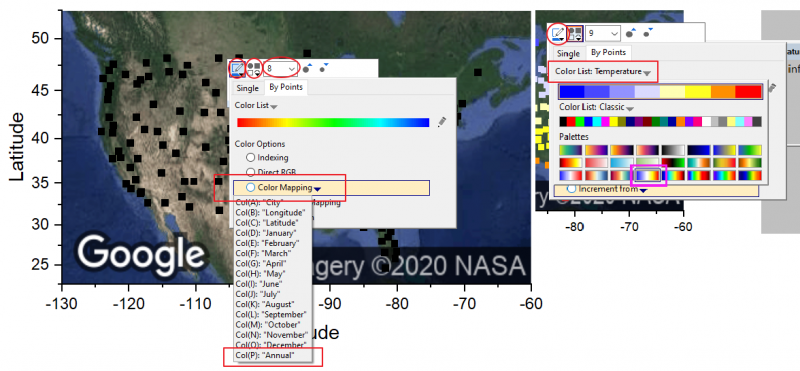This screenshot has height=371, width=800.
Task: Select Direct RGB color option
Action: pos(251,172)
